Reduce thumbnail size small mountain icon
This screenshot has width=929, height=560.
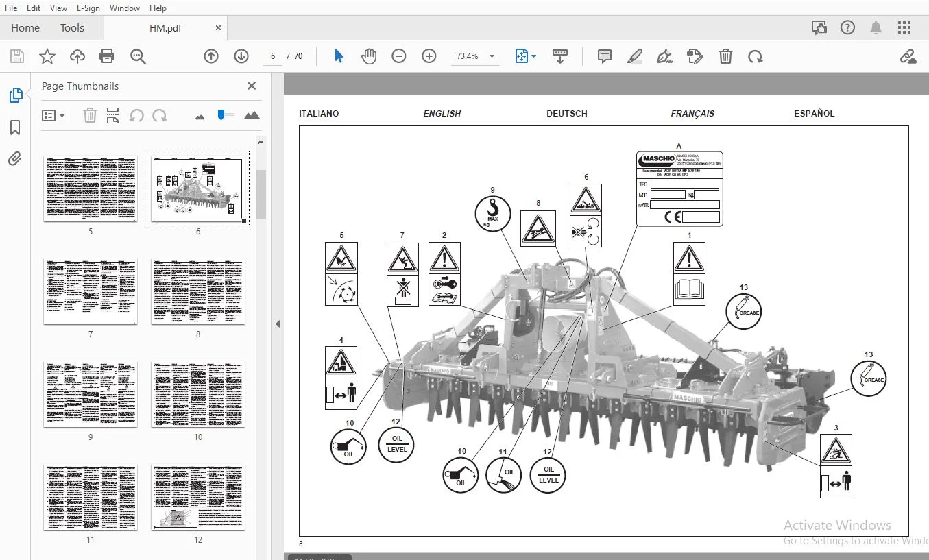(x=200, y=117)
